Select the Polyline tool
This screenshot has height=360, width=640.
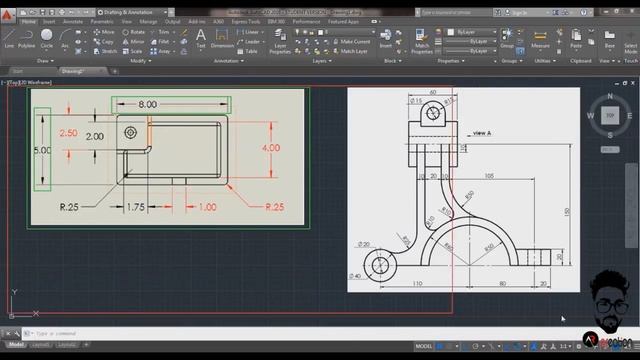27,38
